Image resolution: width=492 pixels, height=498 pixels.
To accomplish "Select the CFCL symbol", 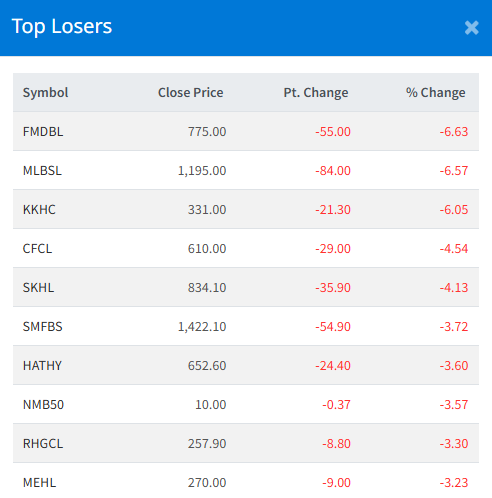I will coord(37,248).
